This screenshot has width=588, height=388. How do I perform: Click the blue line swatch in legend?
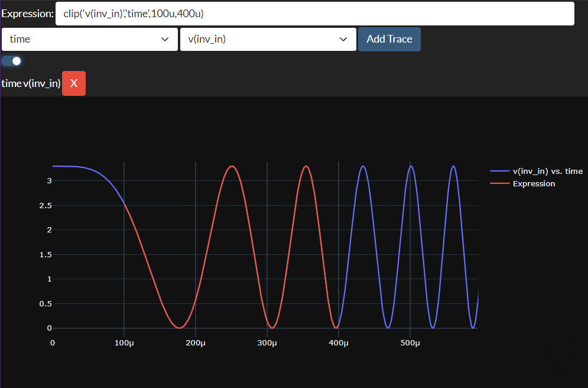499,171
